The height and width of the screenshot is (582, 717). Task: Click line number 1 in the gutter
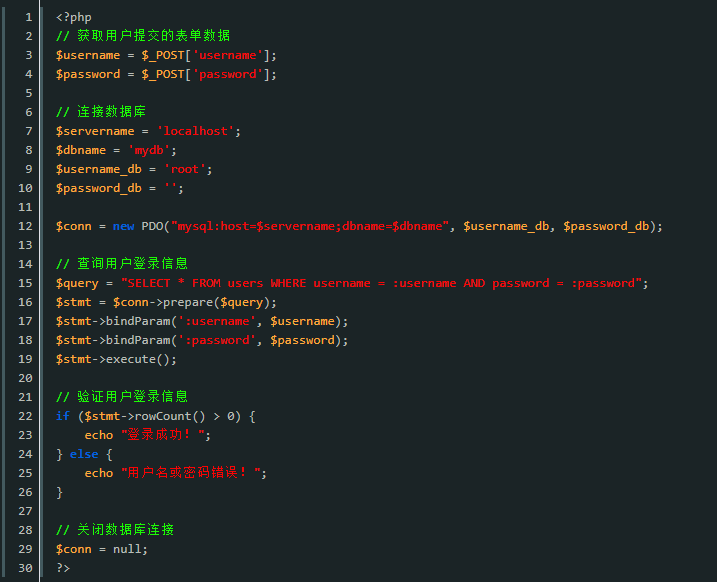(x=29, y=17)
